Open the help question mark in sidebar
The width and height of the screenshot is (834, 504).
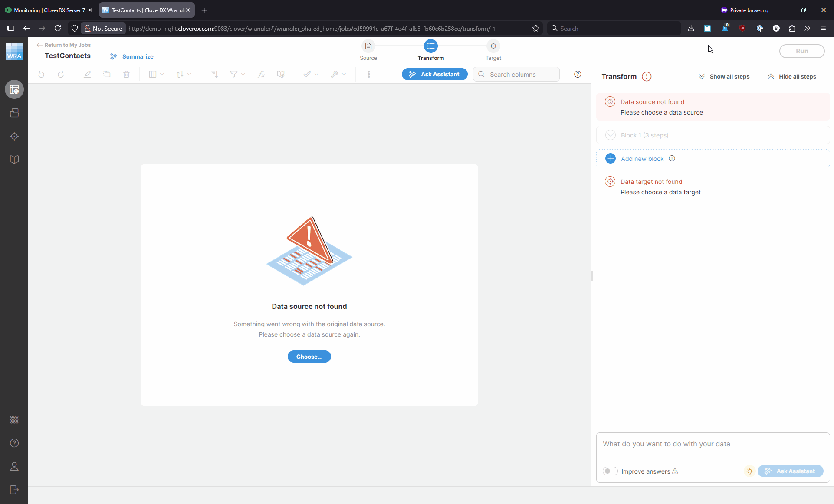pos(14,443)
